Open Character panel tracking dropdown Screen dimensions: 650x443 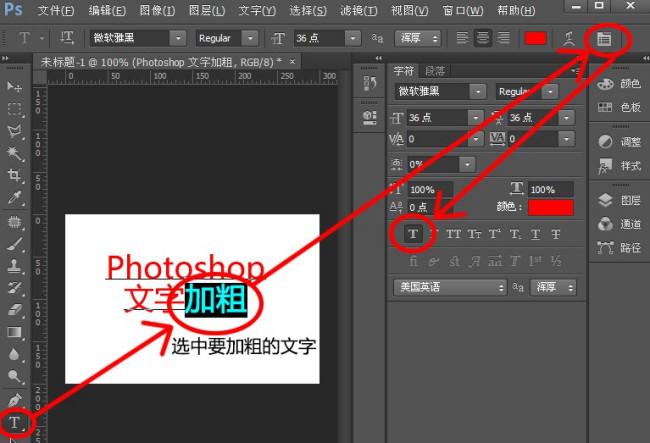pos(566,139)
